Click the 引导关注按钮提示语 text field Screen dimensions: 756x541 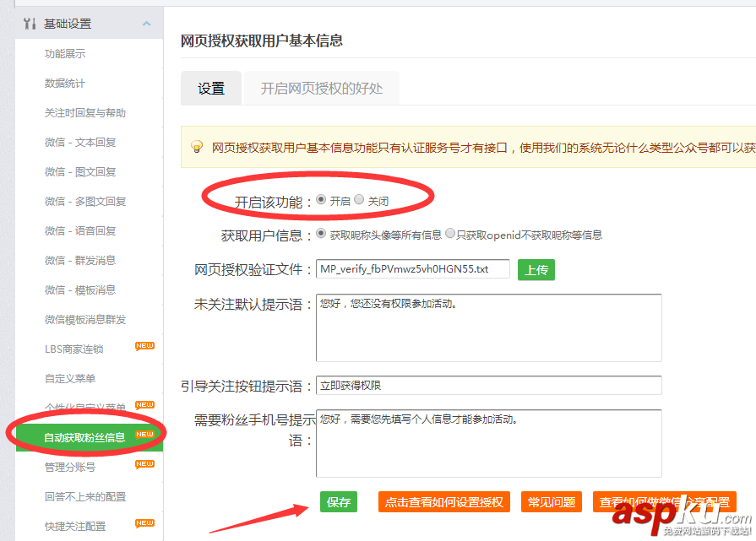[x=490, y=384]
